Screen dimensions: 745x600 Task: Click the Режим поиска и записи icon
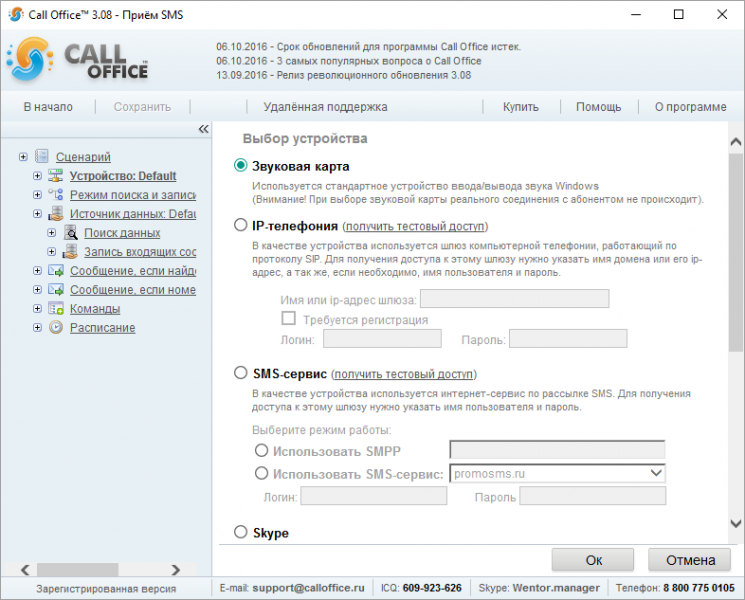56,195
